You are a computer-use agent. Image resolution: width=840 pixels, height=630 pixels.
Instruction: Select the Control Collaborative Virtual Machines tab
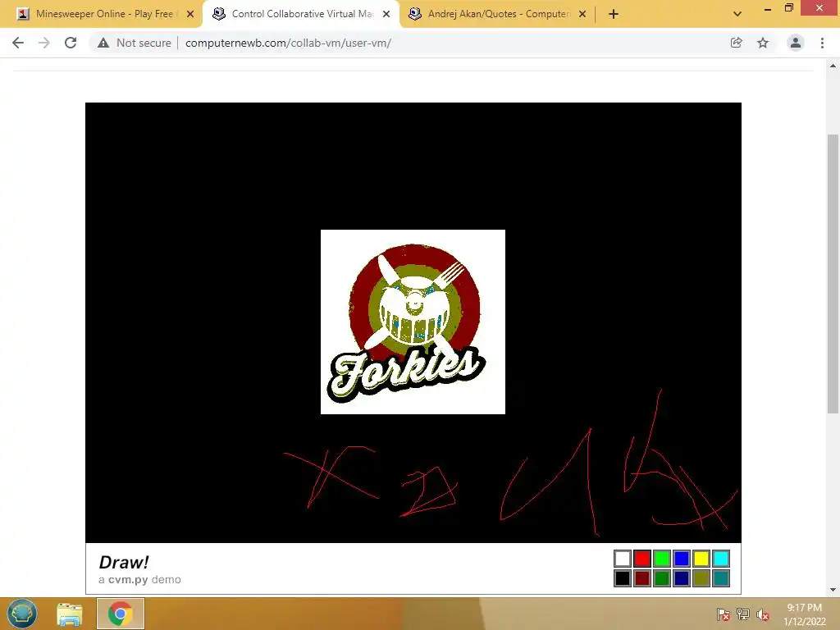click(301, 14)
